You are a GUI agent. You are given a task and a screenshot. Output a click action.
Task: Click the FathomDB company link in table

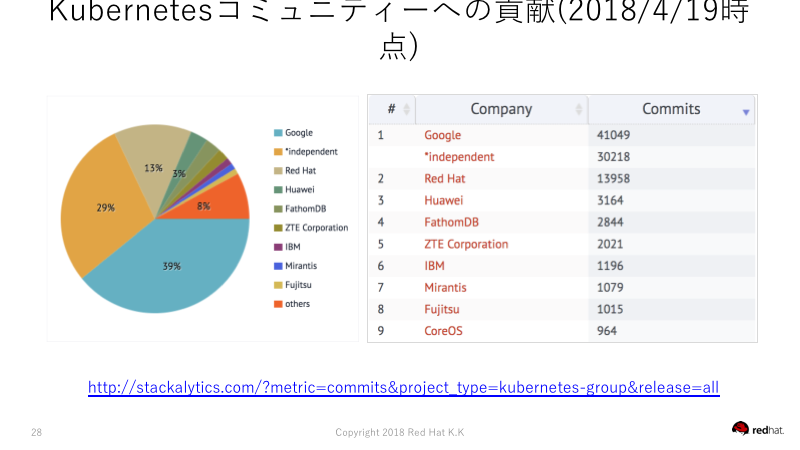click(x=452, y=222)
